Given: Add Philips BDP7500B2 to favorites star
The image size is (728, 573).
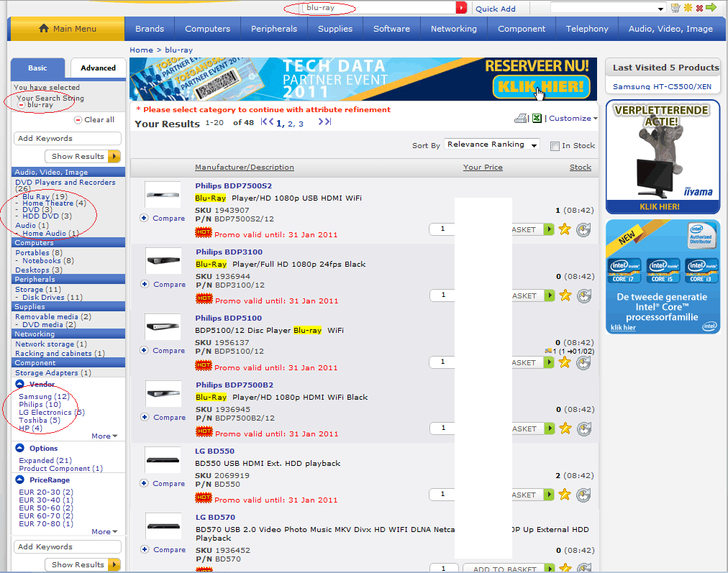Looking at the screenshot, I should coord(565,428).
